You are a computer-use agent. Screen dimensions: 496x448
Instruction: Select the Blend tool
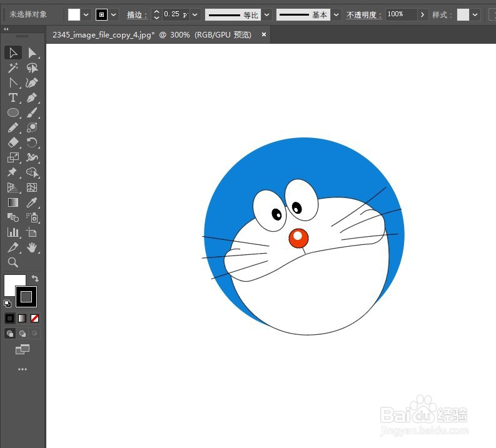click(13, 217)
